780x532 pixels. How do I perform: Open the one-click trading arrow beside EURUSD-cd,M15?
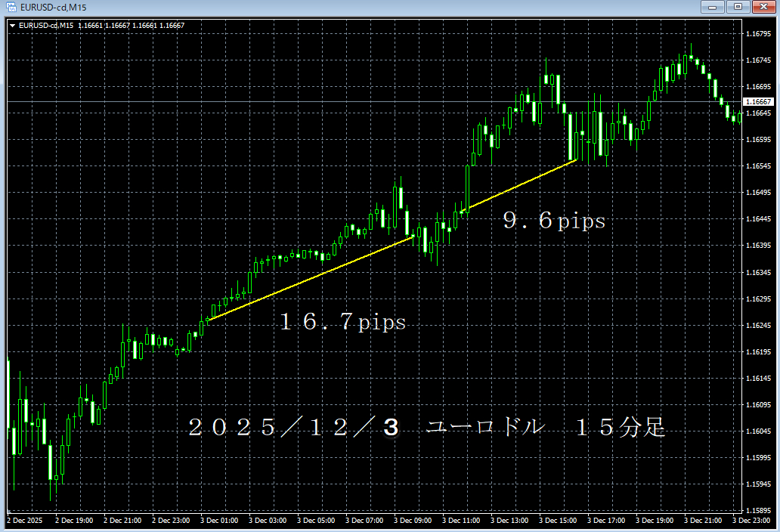tap(12, 26)
